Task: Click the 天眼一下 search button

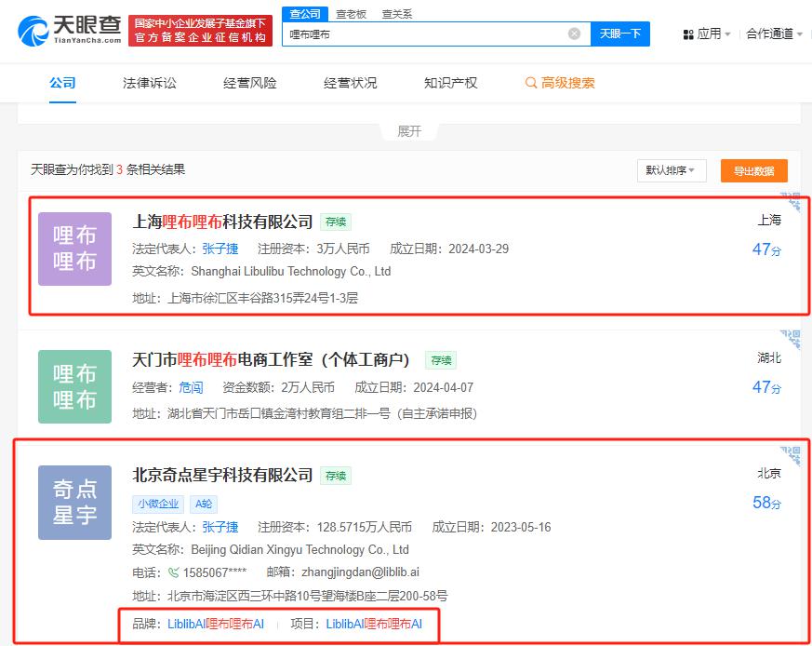Action: [619, 34]
